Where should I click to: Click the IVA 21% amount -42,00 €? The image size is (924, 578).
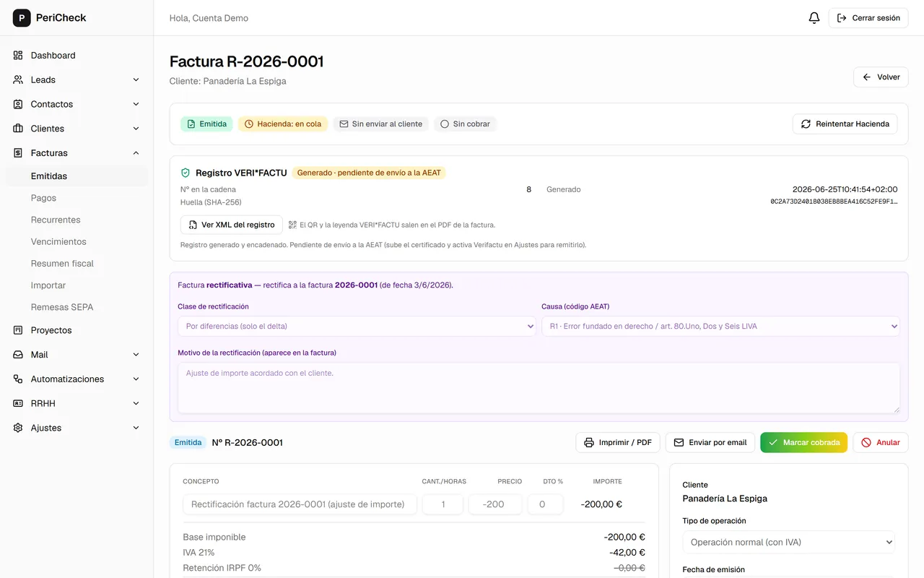[627, 553]
